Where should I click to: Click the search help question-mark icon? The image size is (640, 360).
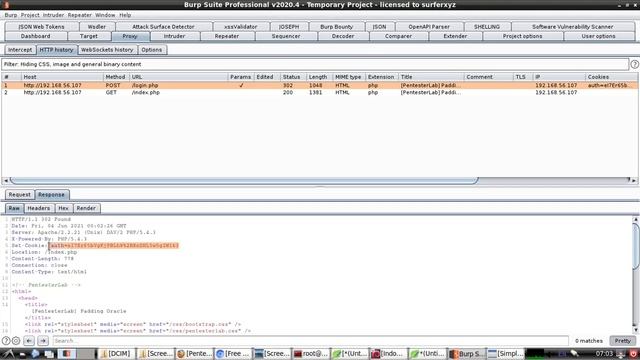click(6, 340)
